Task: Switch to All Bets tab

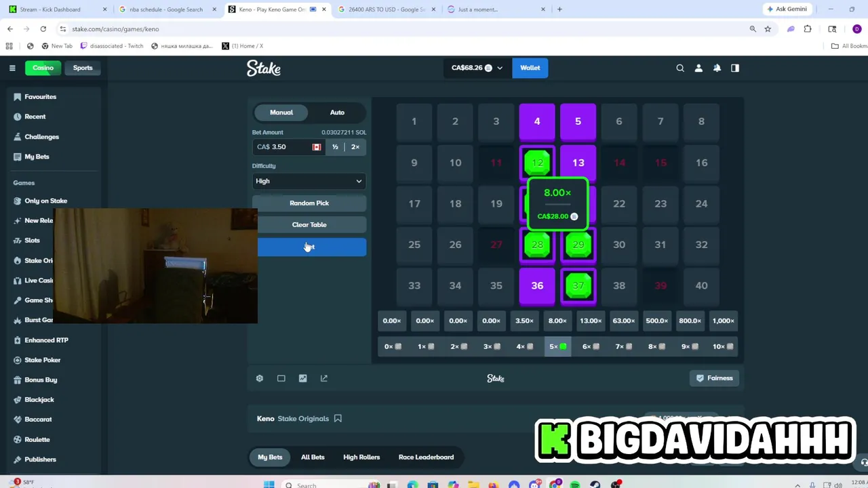Action: [313, 457]
